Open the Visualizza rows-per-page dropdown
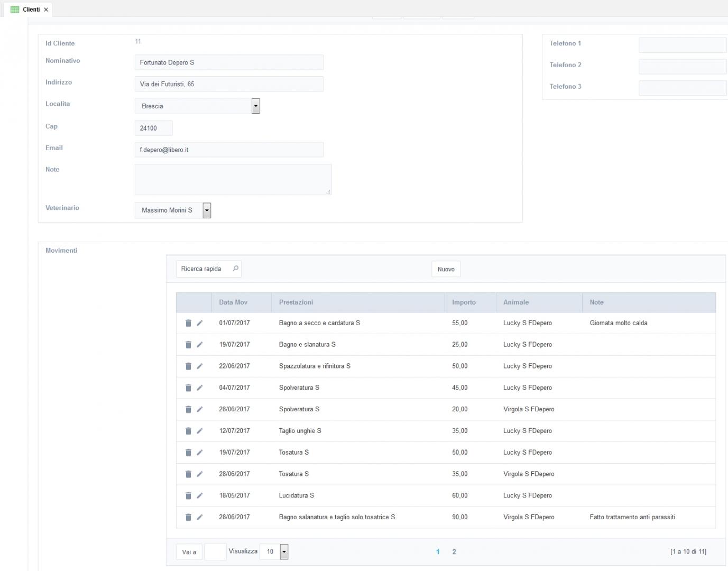 284,551
